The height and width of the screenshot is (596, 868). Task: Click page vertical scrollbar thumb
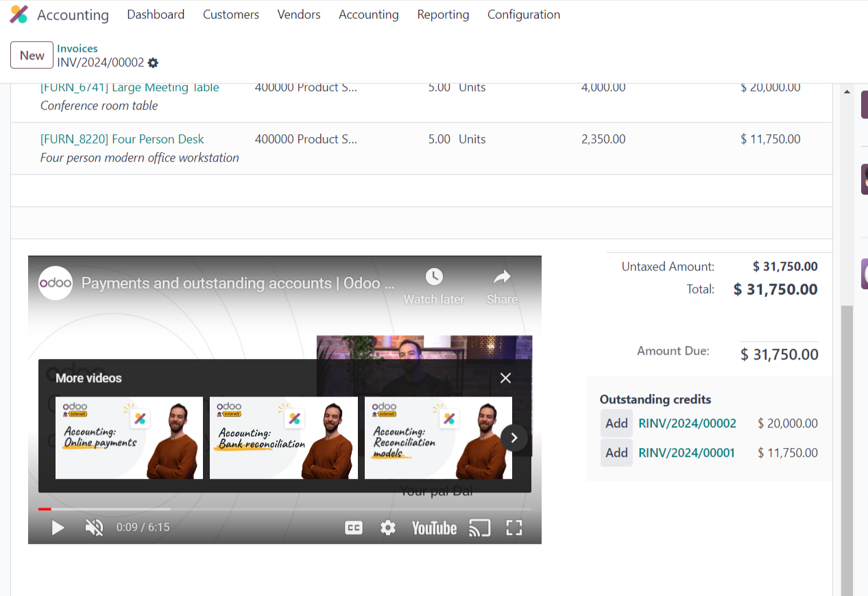click(x=847, y=450)
